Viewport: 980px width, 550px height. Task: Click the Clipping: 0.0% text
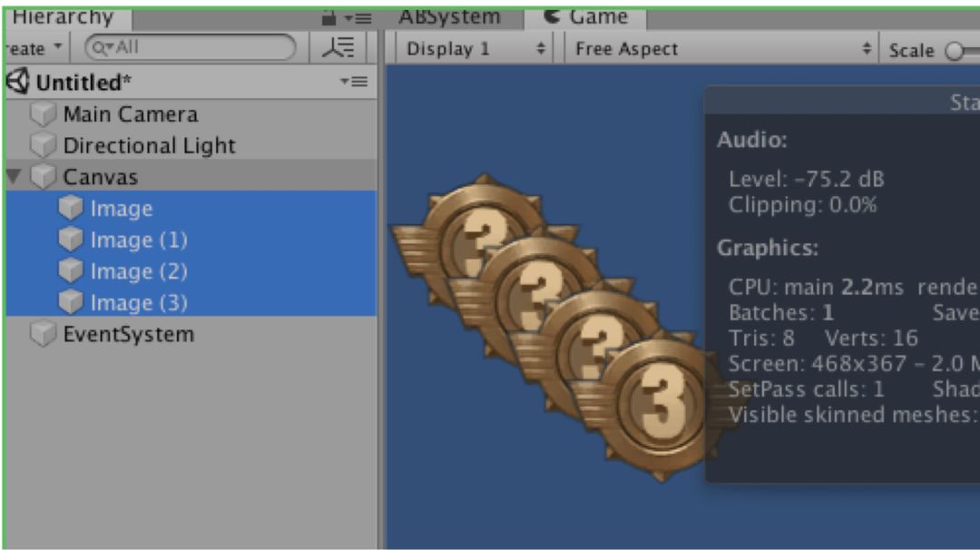point(803,205)
